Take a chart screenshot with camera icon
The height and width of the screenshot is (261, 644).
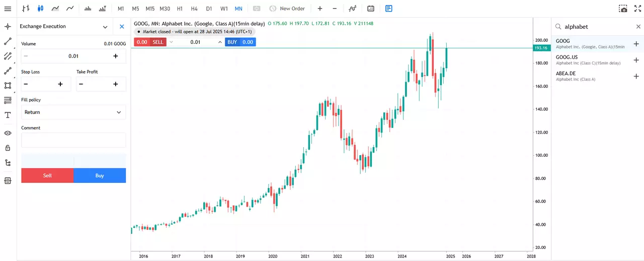tap(623, 9)
